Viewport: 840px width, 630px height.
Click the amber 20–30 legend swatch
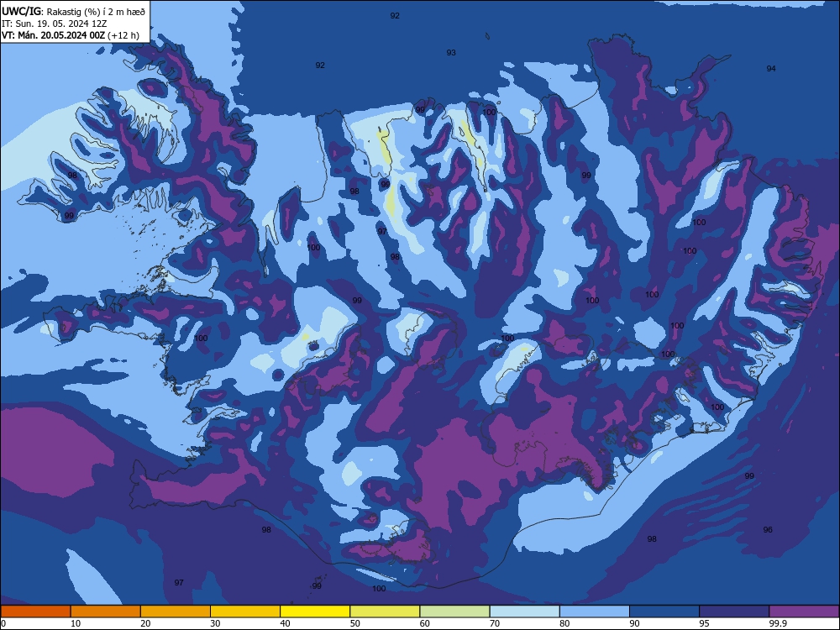point(176,612)
